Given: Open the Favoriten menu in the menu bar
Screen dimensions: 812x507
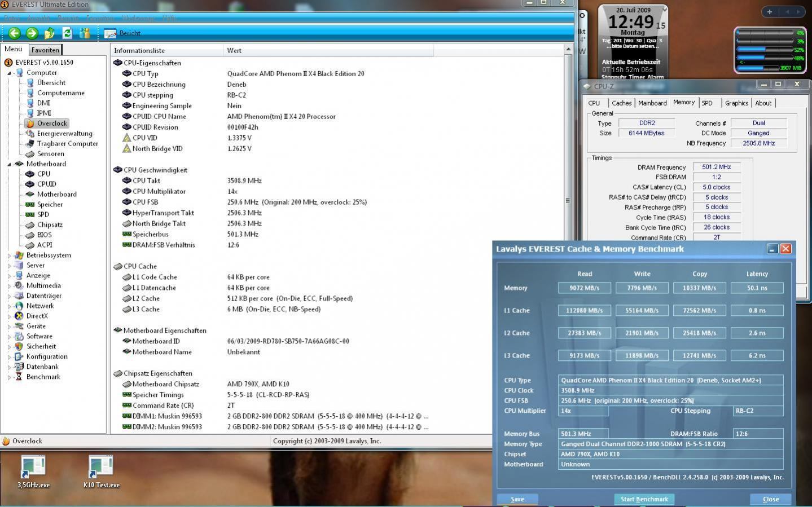Looking at the screenshot, I should click(100, 18).
